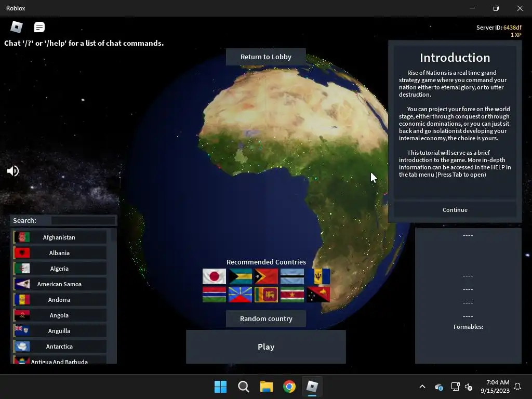Select the Gambia flag in Recommended Countries

214,295
